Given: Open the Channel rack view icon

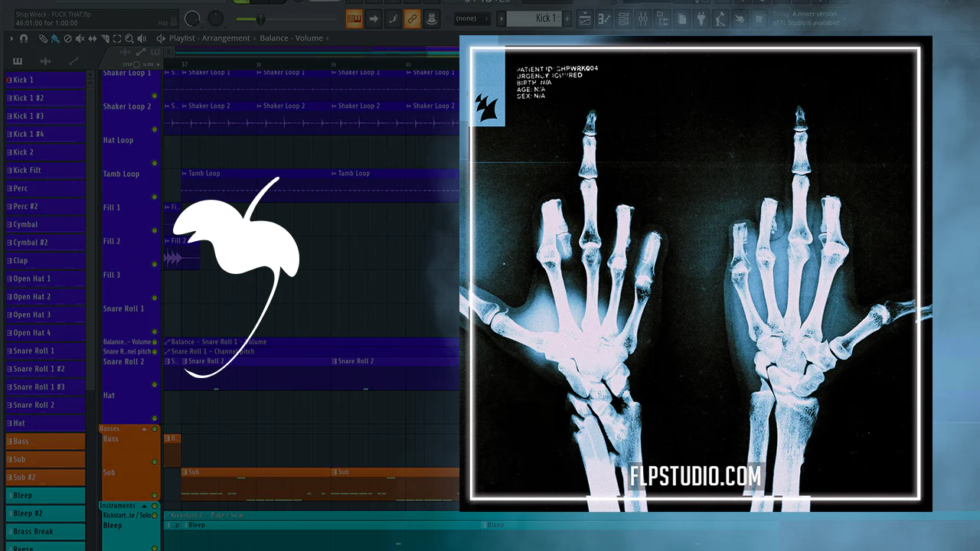Looking at the screenshot, I should point(624,18).
